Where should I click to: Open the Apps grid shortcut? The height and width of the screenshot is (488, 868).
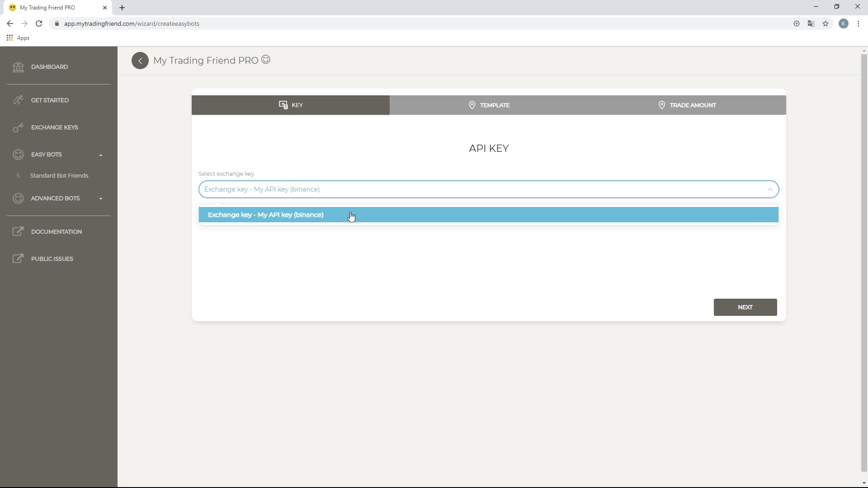[x=9, y=38]
